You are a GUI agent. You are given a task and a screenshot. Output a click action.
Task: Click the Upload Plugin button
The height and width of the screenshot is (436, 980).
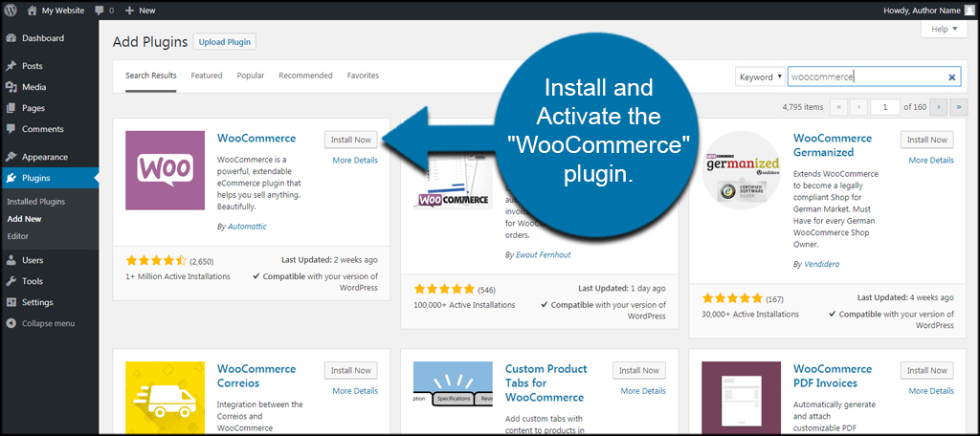pyautogui.click(x=224, y=42)
